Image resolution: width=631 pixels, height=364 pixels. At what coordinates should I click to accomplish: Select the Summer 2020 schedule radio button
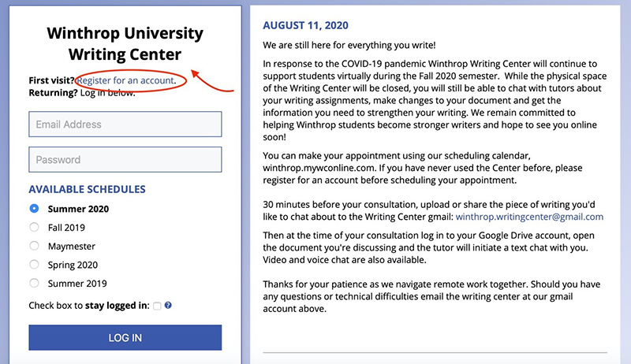tap(34, 209)
